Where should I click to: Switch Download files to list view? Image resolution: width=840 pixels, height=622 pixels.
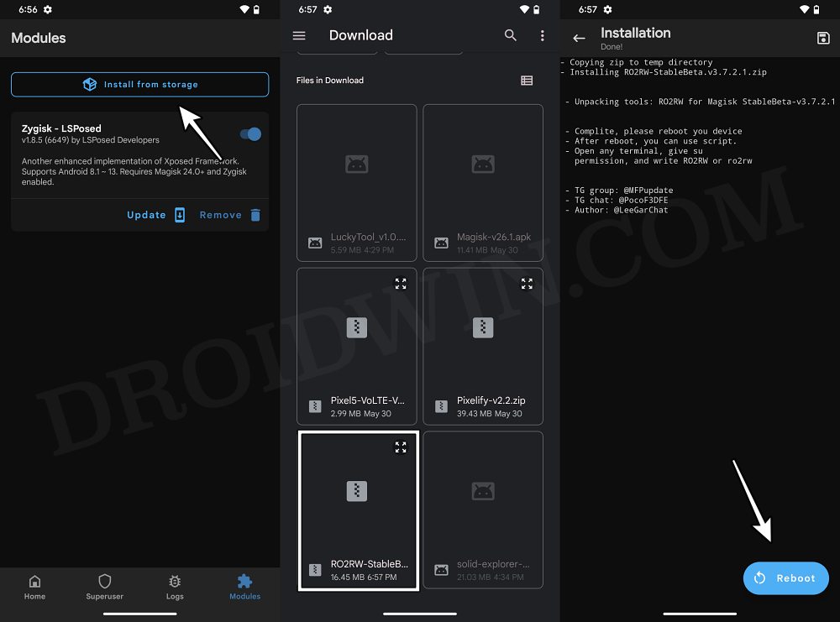(527, 80)
